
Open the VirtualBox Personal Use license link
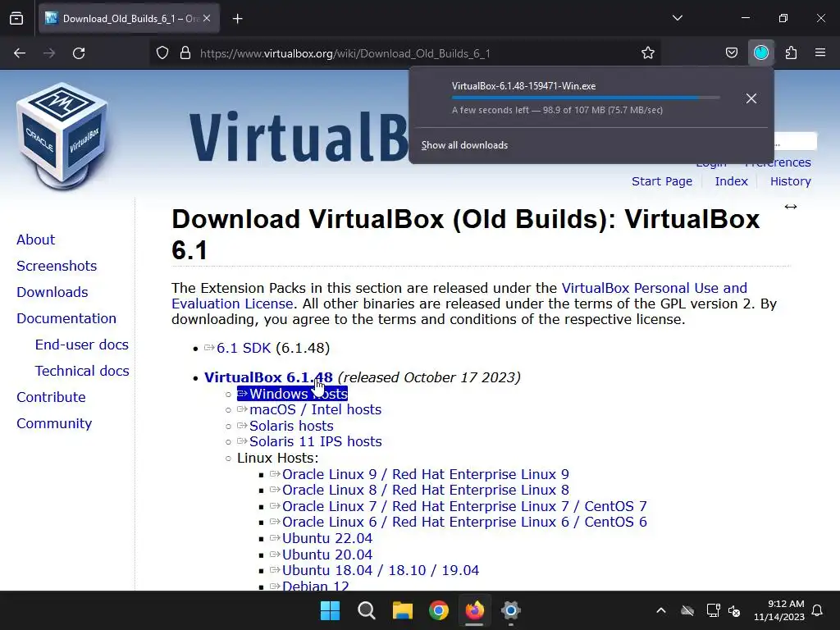(654, 288)
